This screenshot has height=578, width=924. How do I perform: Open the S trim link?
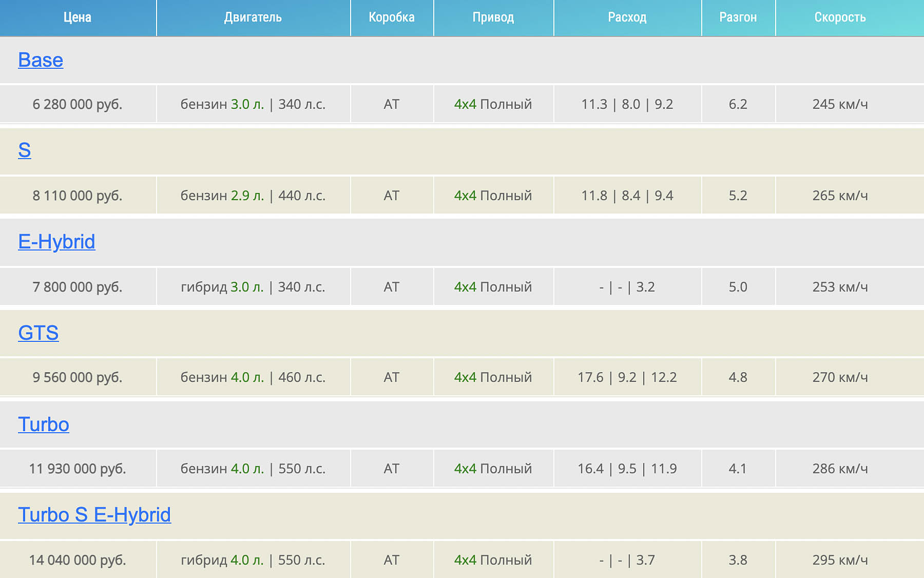[25, 150]
